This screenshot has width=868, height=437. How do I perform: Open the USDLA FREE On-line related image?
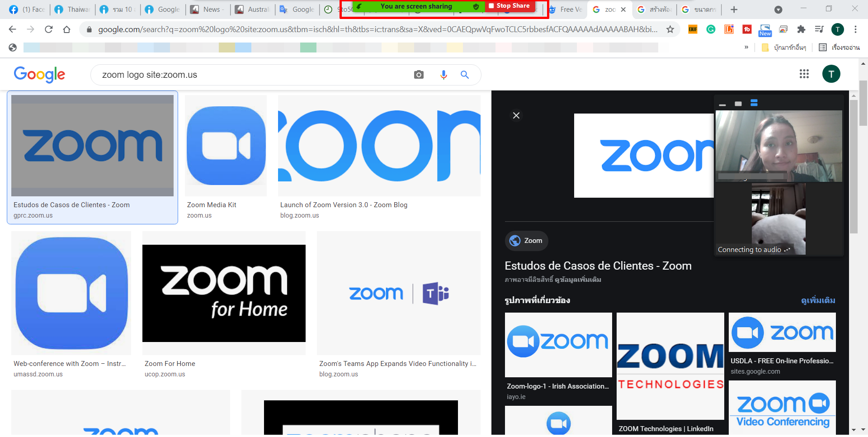(782, 332)
